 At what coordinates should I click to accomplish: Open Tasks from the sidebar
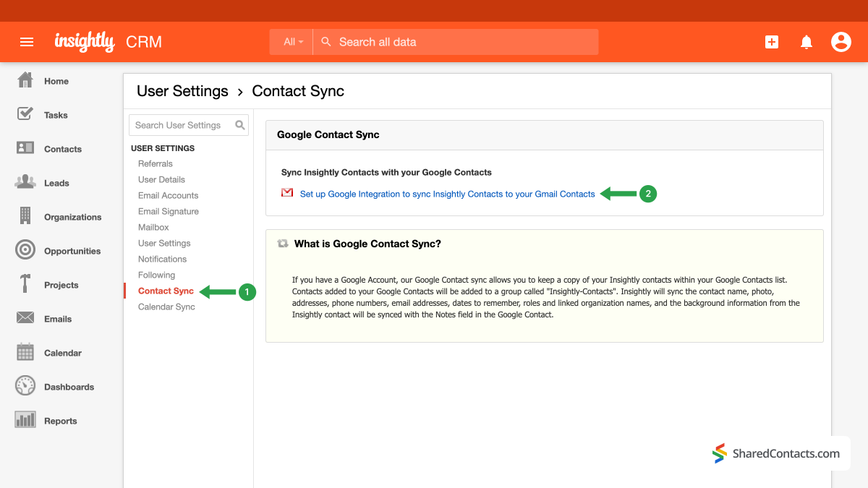click(x=56, y=116)
